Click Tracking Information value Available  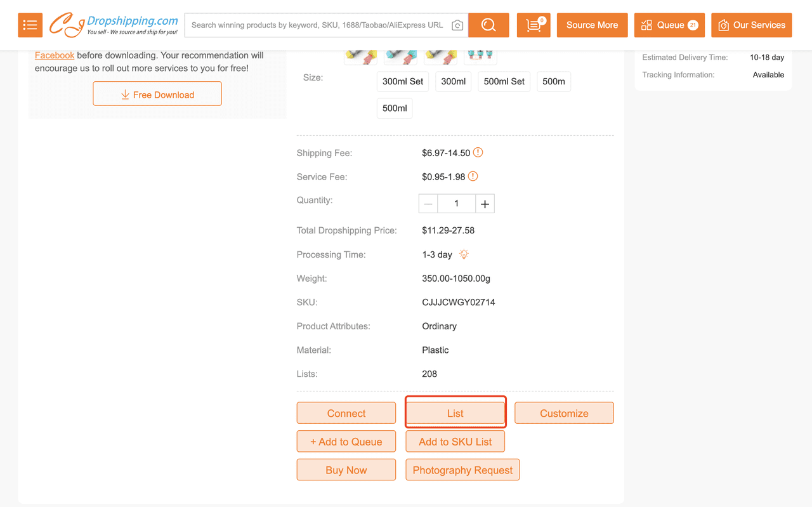[x=768, y=75]
